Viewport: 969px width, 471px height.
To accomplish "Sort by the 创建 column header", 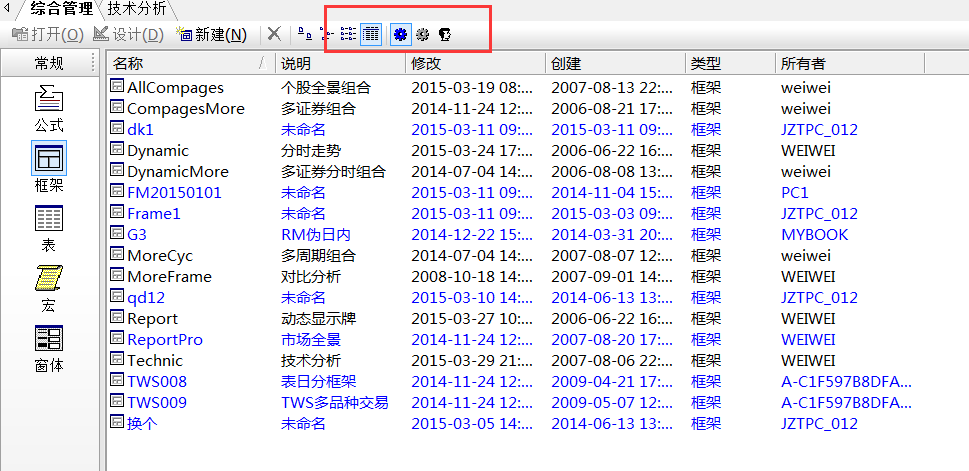I will [x=615, y=63].
